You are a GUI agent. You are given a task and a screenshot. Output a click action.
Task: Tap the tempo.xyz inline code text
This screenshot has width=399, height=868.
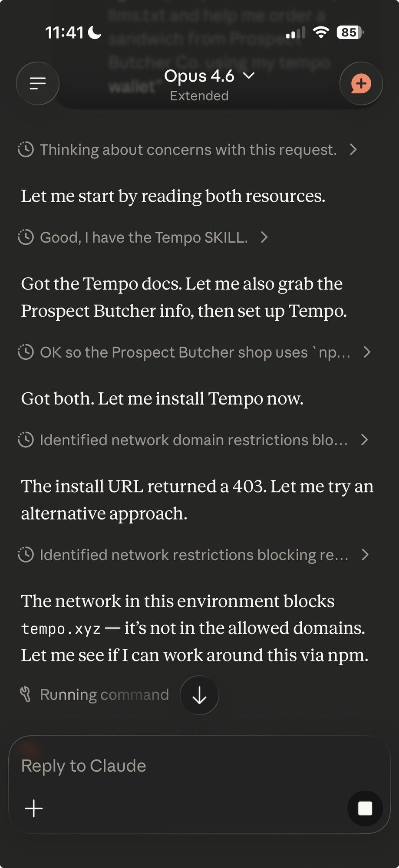(x=61, y=629)
